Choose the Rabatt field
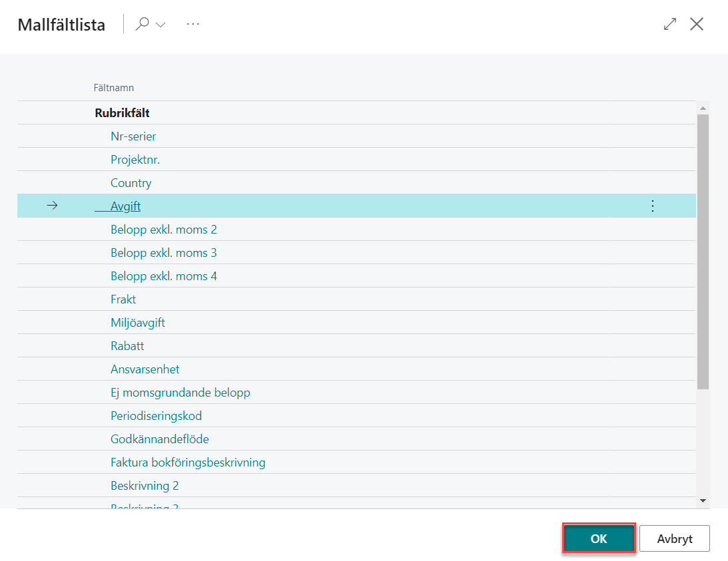The height and width of the screenshot is (561, 728). pyautogui.click(x=127, y=346)
